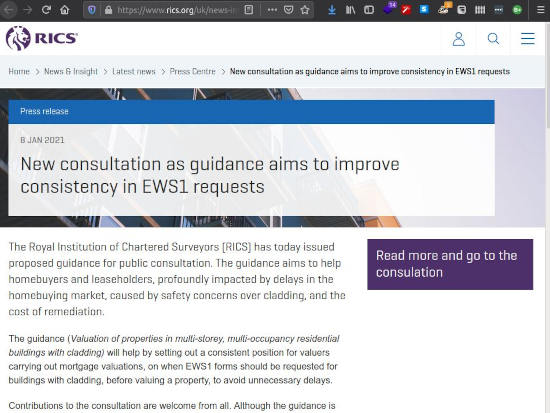Viewport: 550px width, 413px height.
Task: Click 'Read more and go to the consulation' button
Action: (450, 264)
